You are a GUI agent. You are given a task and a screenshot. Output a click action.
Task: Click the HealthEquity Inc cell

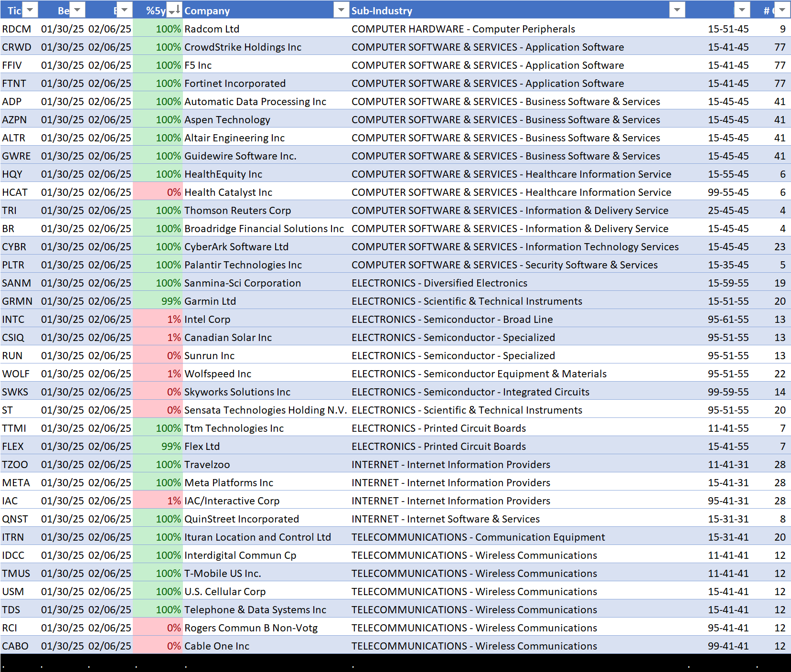point(266,174)
